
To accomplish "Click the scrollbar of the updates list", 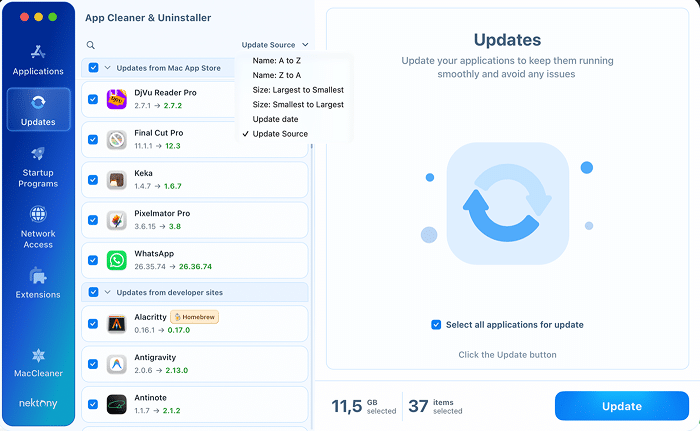I will (x=311, y=286).
